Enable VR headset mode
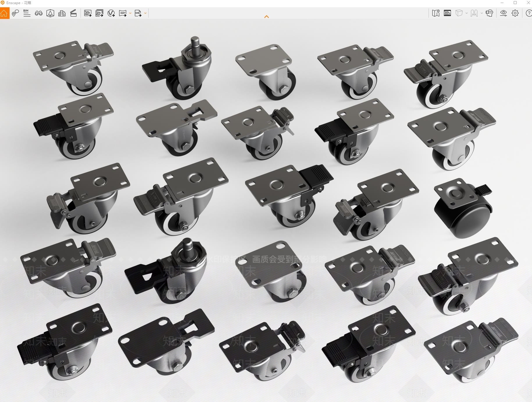 pos(489,13)
